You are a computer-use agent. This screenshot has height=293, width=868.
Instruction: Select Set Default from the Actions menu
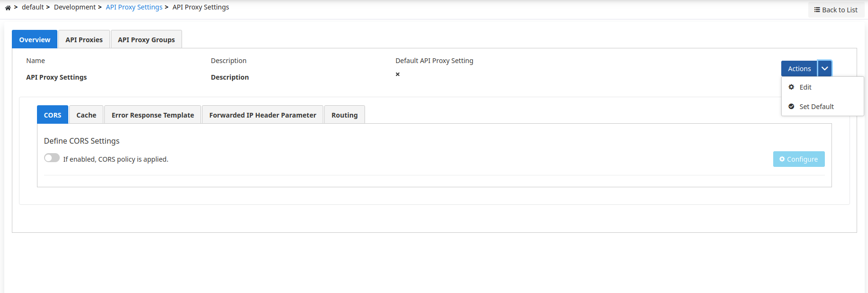(816, 107)
